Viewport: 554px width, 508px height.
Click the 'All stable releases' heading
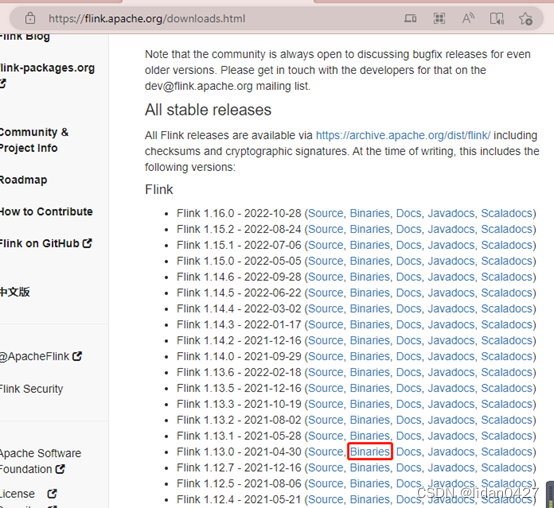pos(208,110)
